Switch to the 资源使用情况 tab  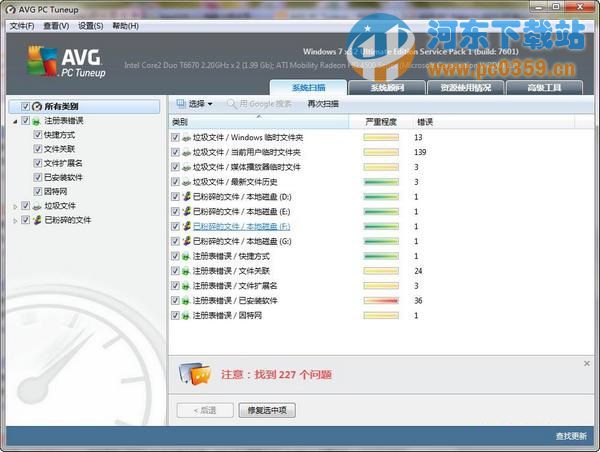tap(466, 88)
